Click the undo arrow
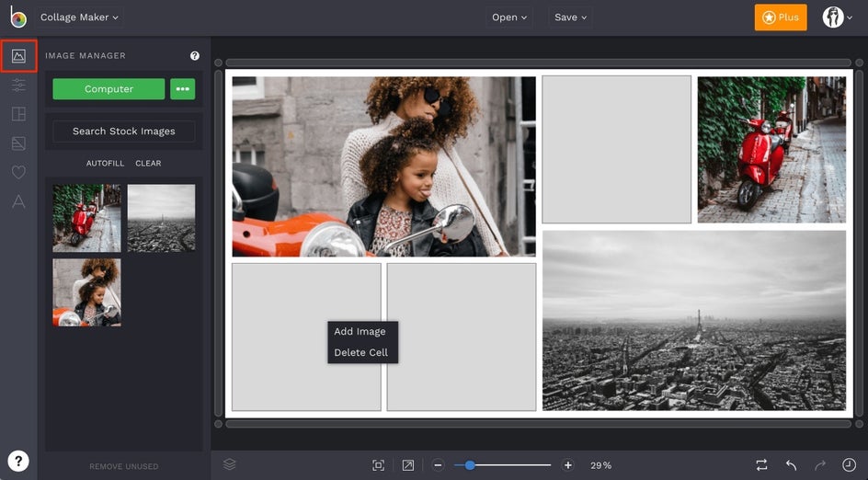Viewport: 868px width, 480px height. pyautogui.click(x=791, y=465)
